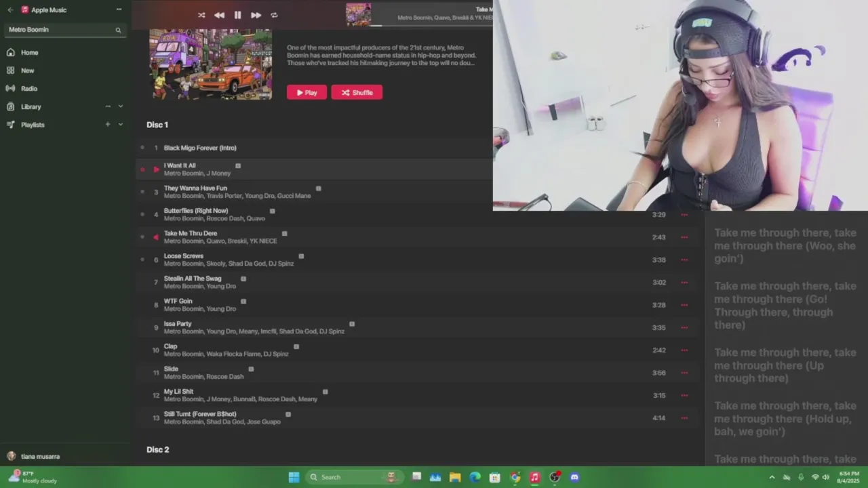Click the red Play button
868x488 pixels.
click(307, 93)
